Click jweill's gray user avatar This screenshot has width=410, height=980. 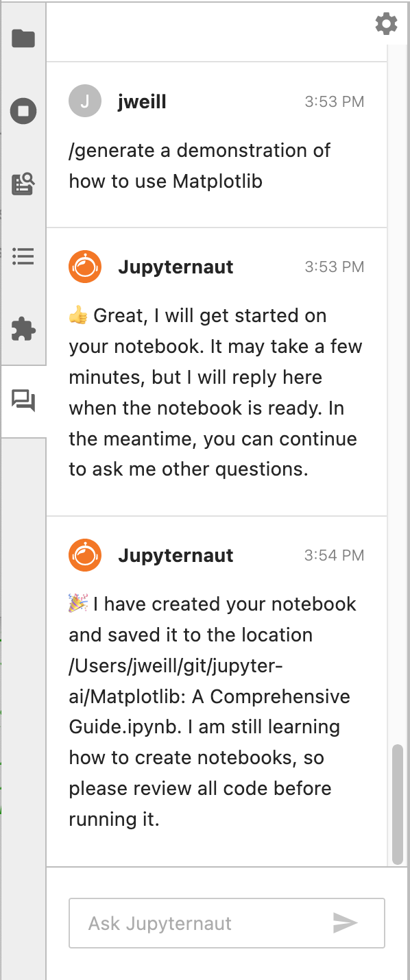coord(85,101)
